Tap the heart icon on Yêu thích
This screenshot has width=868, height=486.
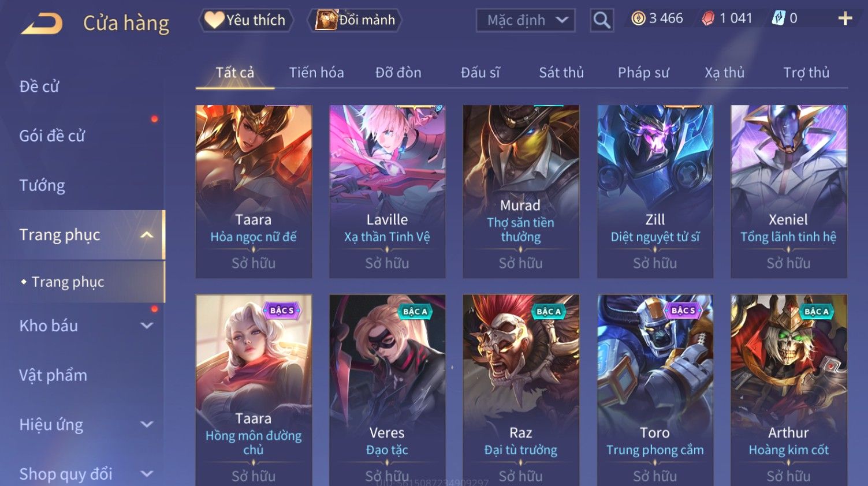click(214, 20)
